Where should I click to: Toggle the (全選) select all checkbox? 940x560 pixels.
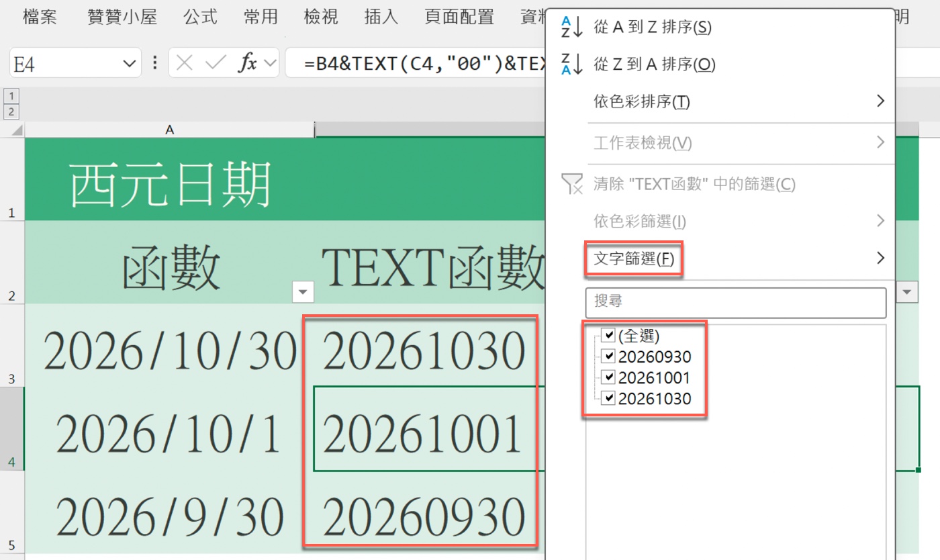click(x=608, y=335)
